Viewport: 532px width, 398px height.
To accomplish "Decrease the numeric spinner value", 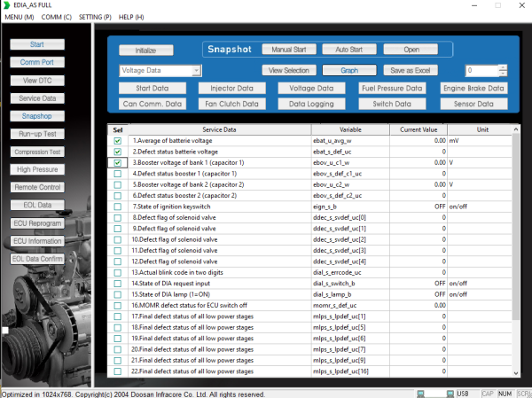I will pyautogui.click(x=503, y=74).
